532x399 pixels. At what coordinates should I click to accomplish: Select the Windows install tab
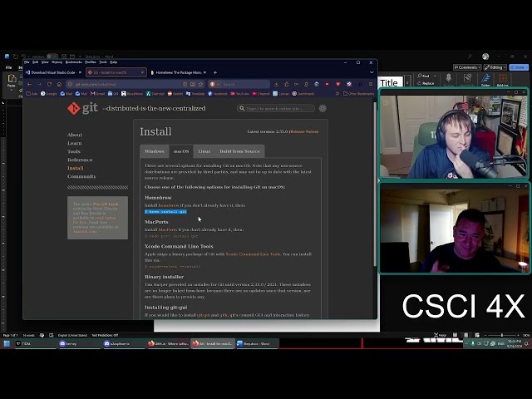(154, 151)
